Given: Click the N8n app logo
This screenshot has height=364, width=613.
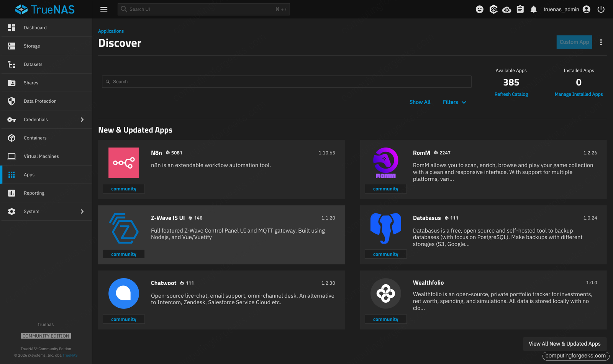Looking at the screenshot, I should point(124,163).
